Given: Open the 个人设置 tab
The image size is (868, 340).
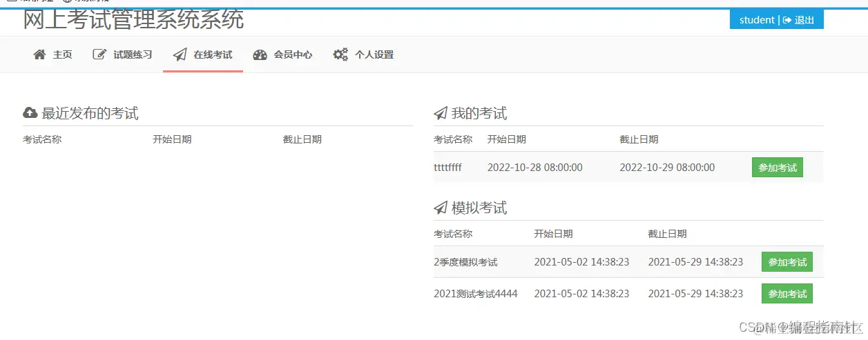Looking at the screenshot, I should pyautogui.click(x=363, y=54).
